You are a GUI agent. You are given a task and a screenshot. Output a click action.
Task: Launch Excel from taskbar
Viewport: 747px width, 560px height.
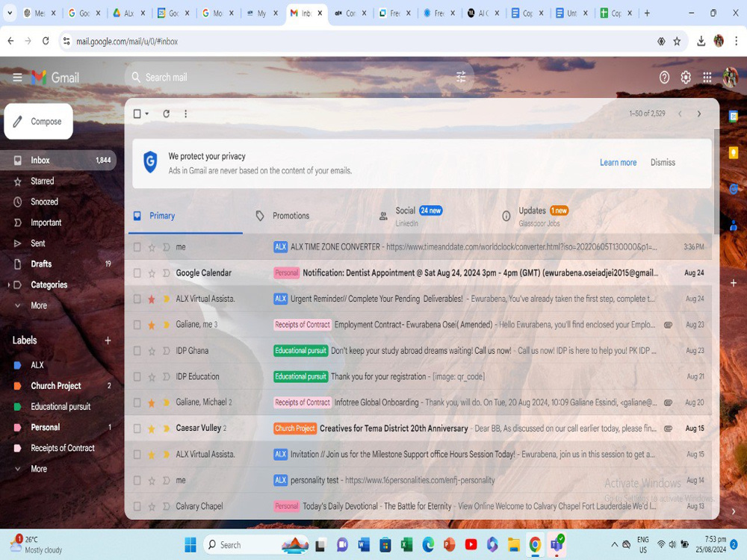click(406, 544)
